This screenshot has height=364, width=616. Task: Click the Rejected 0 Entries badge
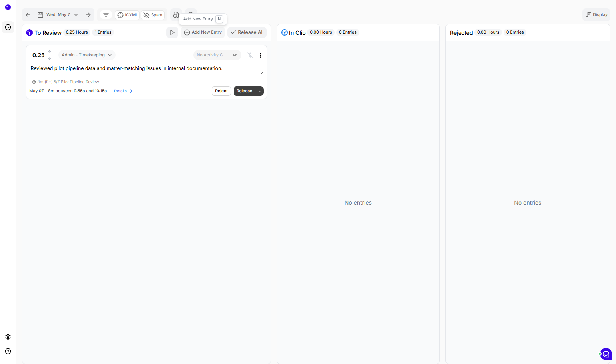pyautogui.click(x=515, y=32)
